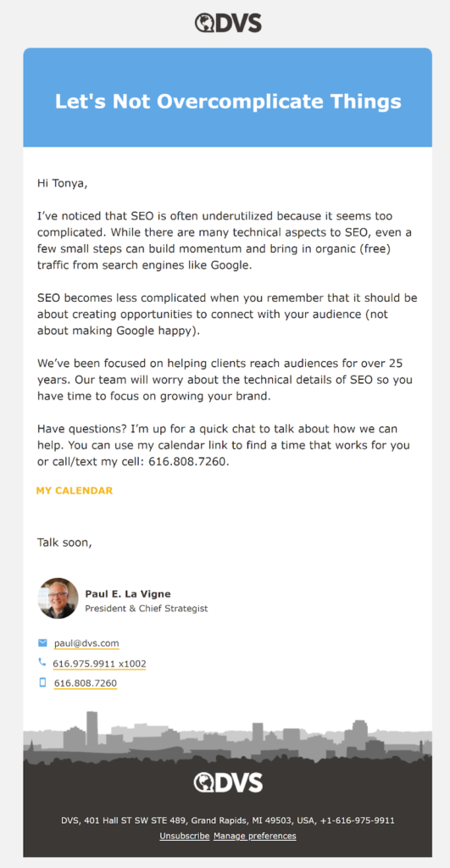Image resolution: width=450 pixels, height=868 pixels.
Task: Click the President & Chief Strategist title
Action: click(147, 609)
